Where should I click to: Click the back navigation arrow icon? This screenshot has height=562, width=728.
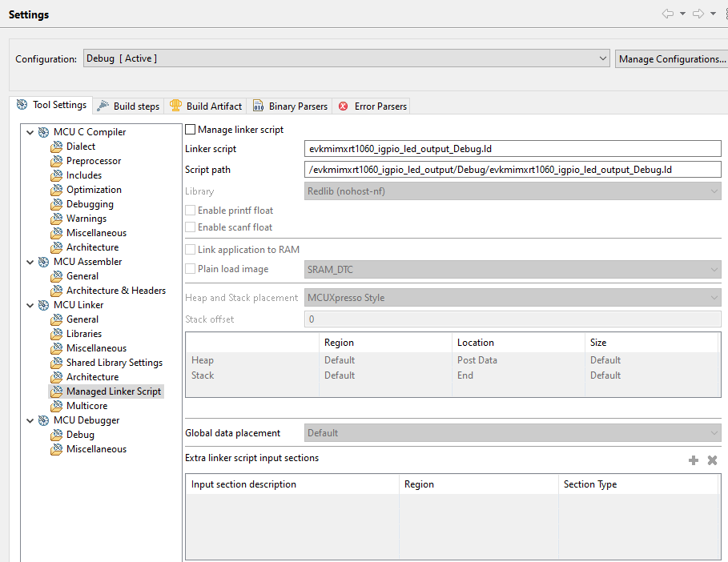point(668,14)
